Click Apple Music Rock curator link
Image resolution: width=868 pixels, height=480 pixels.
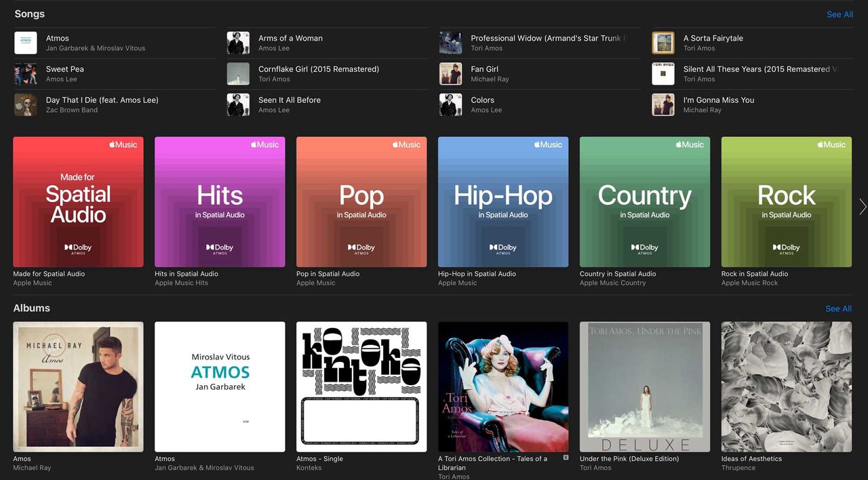[x=749, y=283]
